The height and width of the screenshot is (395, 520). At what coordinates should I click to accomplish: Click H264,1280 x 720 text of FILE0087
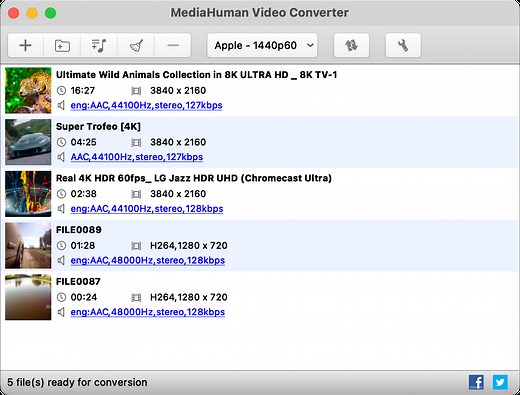point(189,297)
